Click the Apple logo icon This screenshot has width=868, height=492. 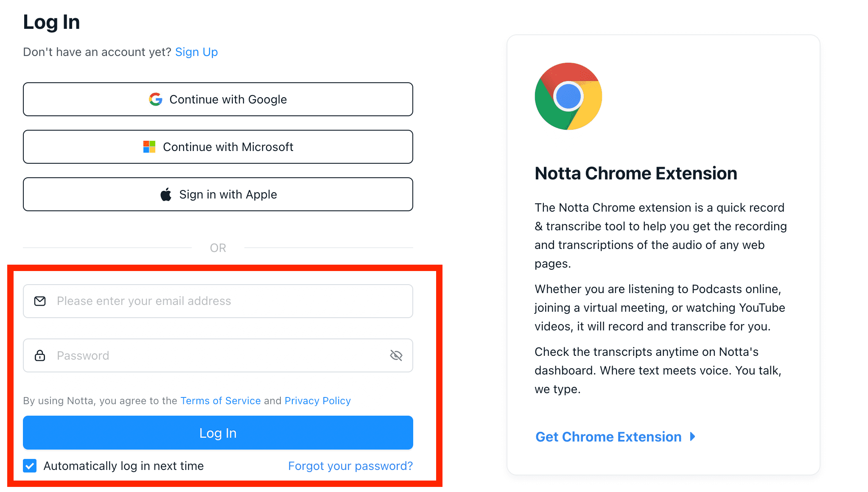click(x=166, y=194)
